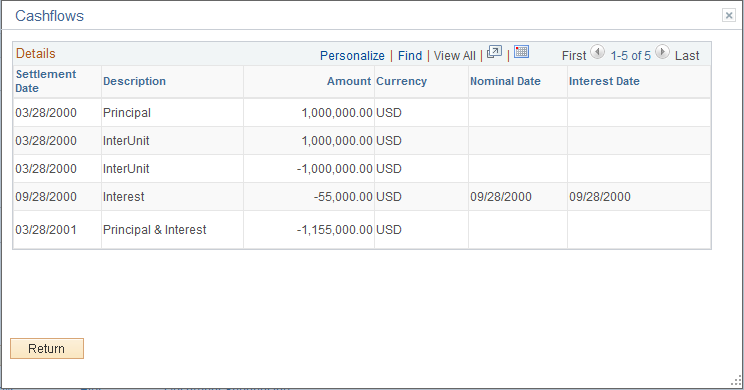Click the Interest row interest date 09/28/2000

tap(600, 197)
